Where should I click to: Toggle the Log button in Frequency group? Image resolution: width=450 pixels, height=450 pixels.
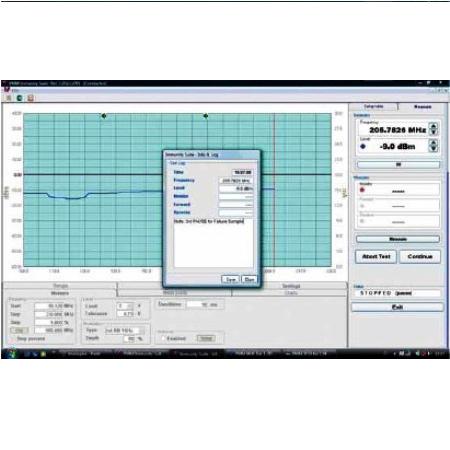coord(19,330)
